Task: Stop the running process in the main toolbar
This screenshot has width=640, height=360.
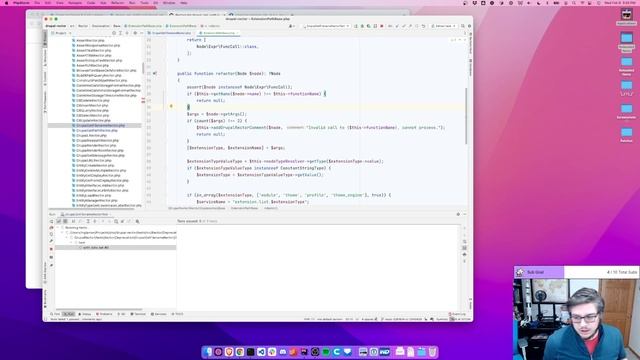Action: tap(382, 26)
